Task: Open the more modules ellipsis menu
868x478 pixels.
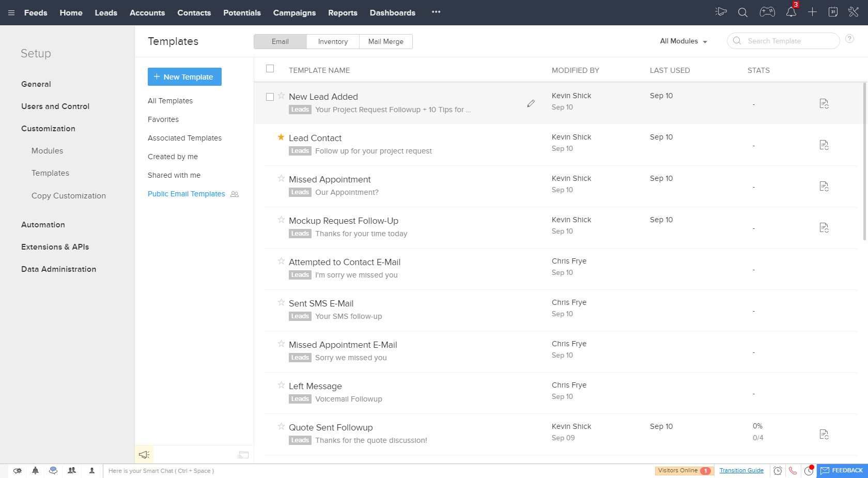Action: click(x=436, y=12)
